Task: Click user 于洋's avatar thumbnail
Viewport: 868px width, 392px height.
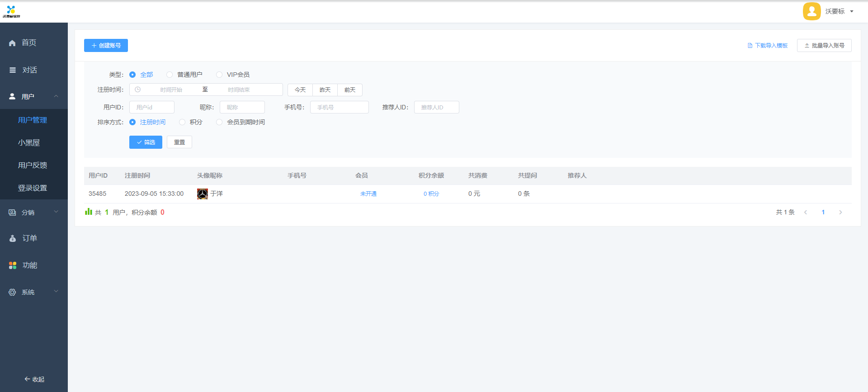Action: (203, 194)
